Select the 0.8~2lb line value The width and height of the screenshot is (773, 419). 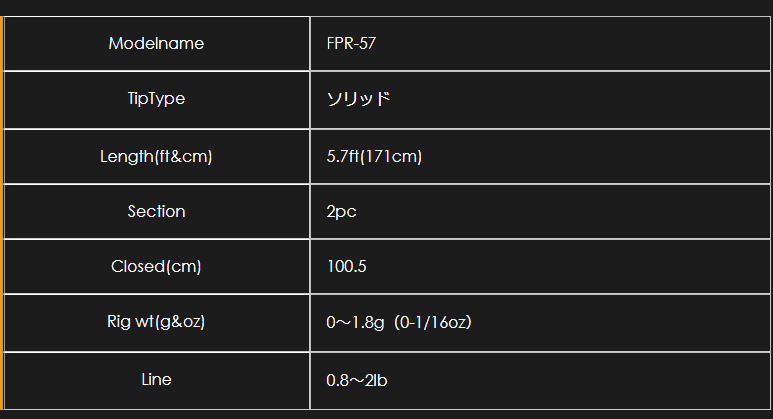pos(357,381)
